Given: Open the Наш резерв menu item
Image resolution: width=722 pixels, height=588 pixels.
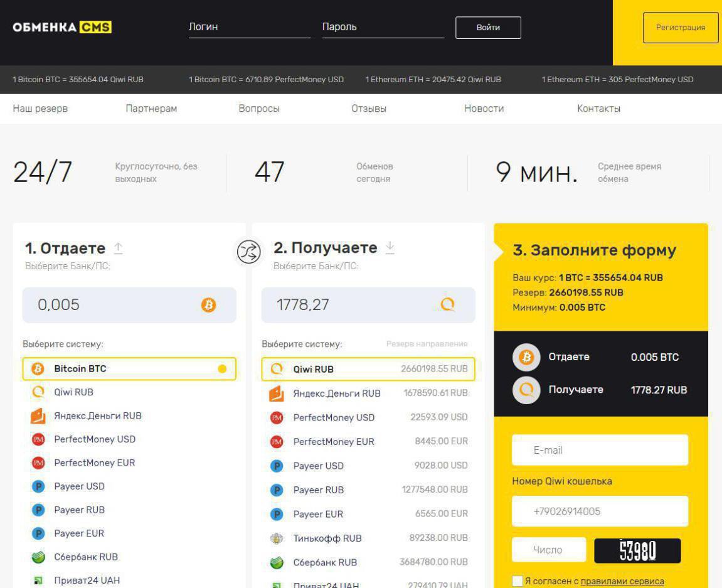Looking at the screenshot, I should point(40,109).
